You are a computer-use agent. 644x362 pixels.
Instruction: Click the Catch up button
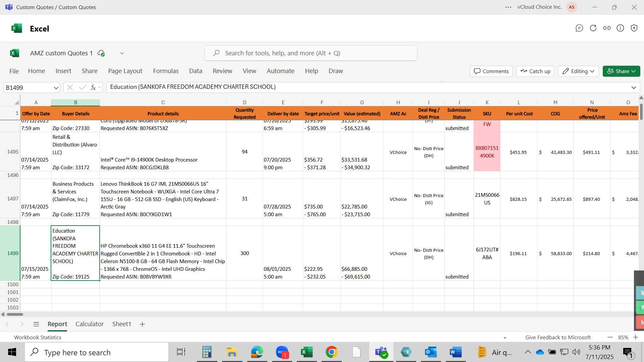click(535, 71)
